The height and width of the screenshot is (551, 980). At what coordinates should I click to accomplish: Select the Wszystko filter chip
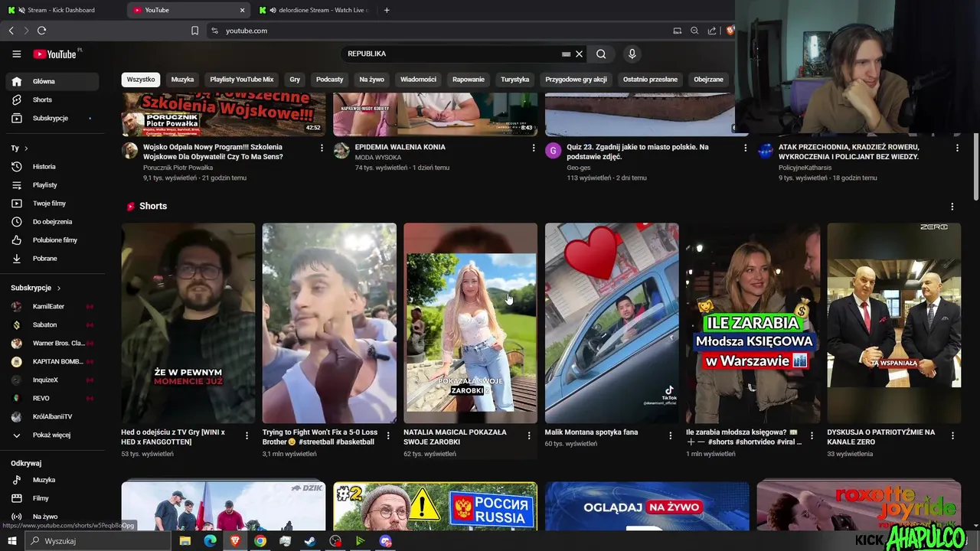click(141, 80)
